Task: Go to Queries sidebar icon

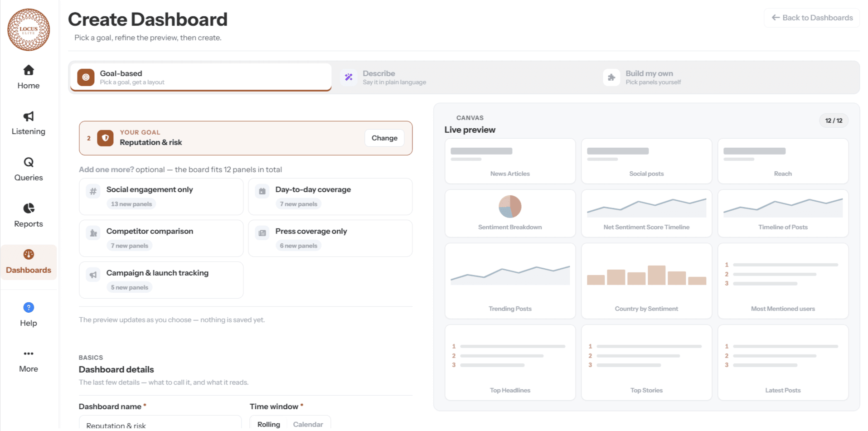Action: tap(29, 162)
